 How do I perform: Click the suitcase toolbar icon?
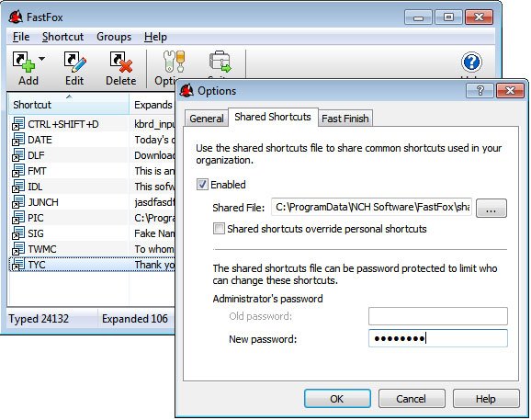220,62
